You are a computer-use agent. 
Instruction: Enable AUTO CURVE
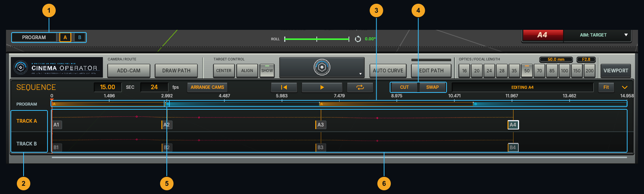(x=388, y=71)
